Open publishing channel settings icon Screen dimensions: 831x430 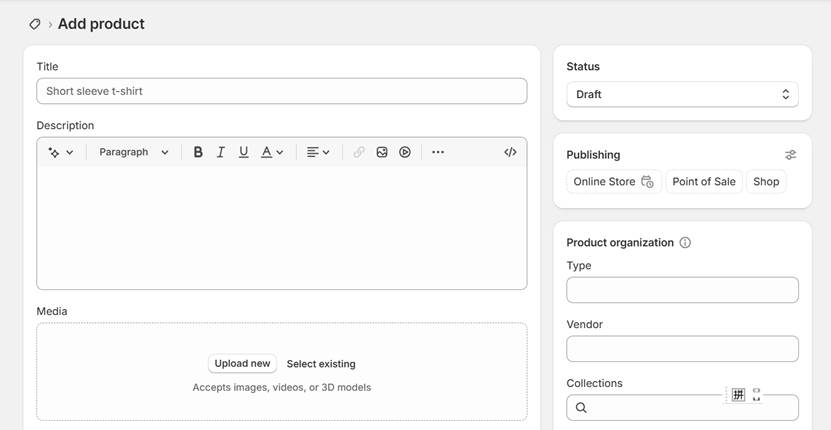tap(790, 155)
